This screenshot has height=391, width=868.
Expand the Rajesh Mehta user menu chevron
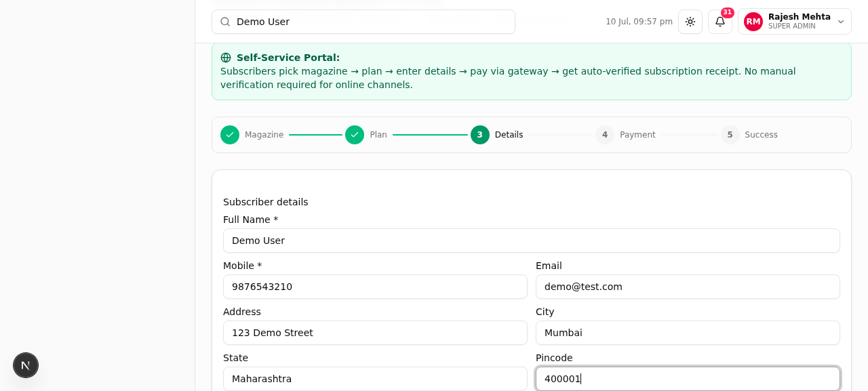coord(841,22)
